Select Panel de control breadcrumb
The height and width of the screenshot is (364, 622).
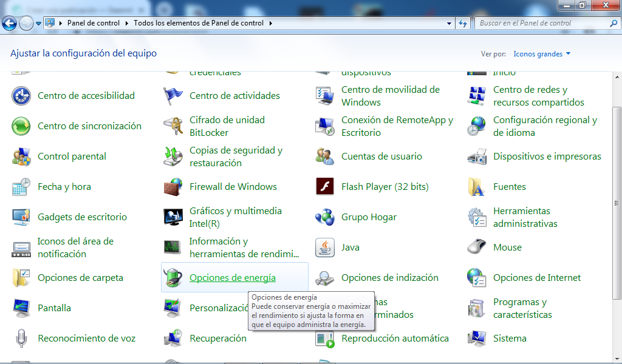[x=94, y=24]
